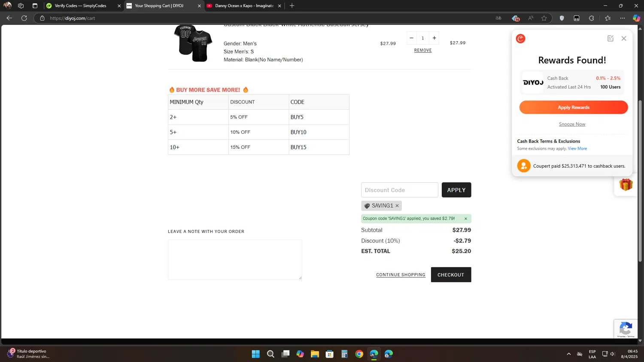The width and height of the screenshot is (644, 362).
Task: Click the read aloud icon
Action: (x=531, y=18)
